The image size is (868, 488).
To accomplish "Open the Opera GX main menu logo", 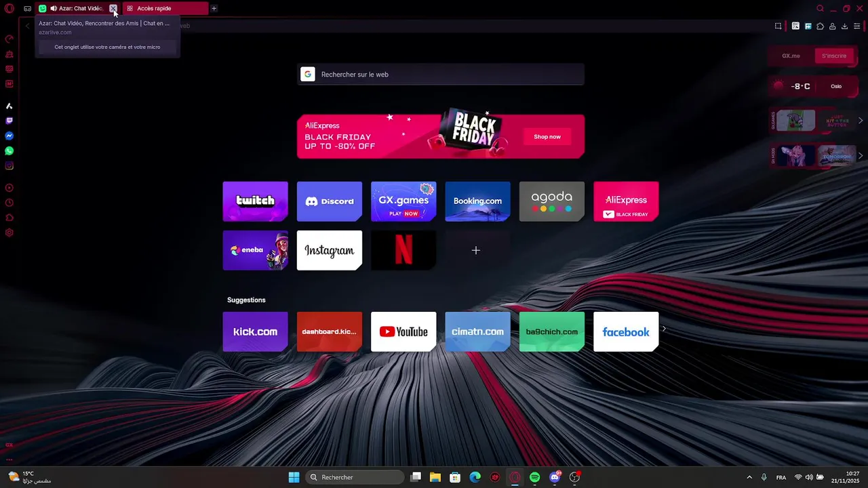I will pyautogui.click(x=9, y=9).
